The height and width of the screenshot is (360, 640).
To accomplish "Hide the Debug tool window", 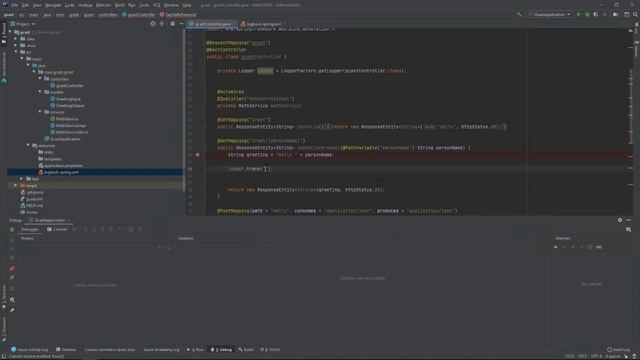I will pos(629,220).
